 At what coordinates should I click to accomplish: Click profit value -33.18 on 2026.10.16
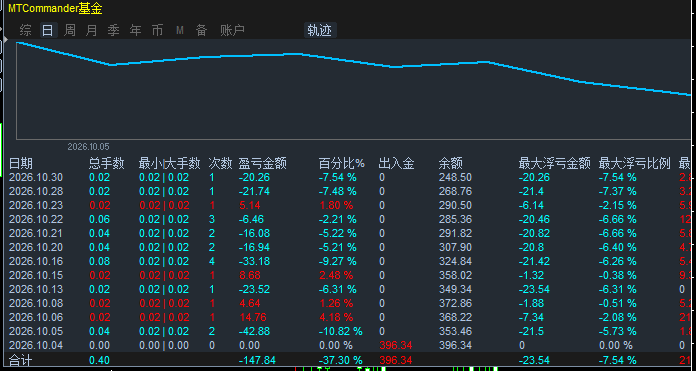(254, 261)
